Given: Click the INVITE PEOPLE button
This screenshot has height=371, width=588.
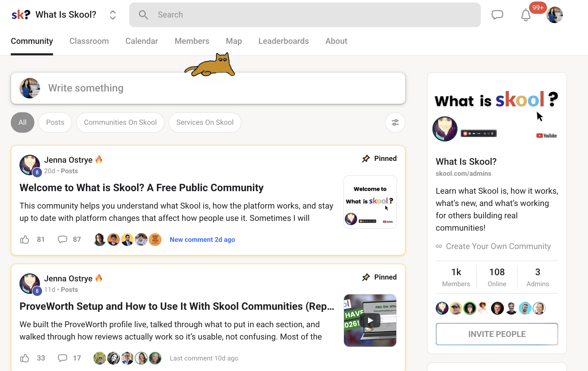Looking at the screenshot, I should coord(497,334).
